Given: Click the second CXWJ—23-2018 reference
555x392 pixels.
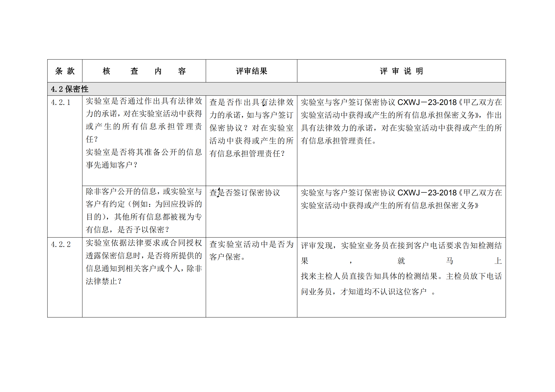Looking at the screenshot, I should [x=427, y=193].
